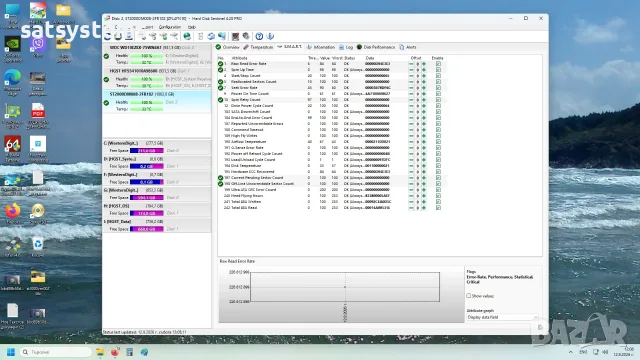Click the blue info icon after help

click(270, 36)
